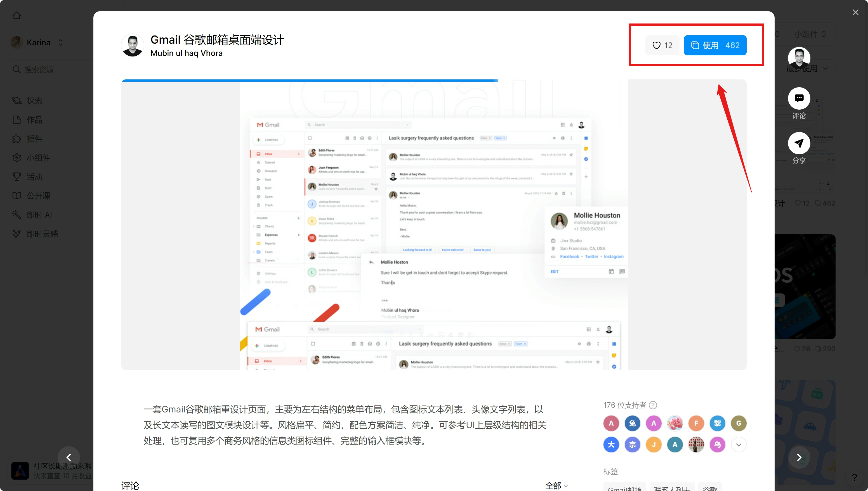The image size is (868, 491).
Task: Open 公开课 in the sidebar
Action: click(31, 196)
